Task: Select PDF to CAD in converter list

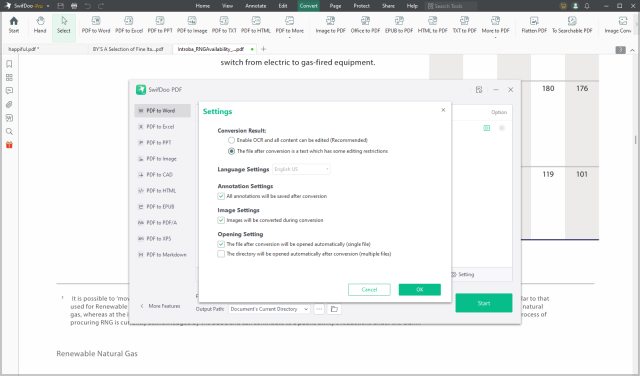Action: [x=162, y=175]
